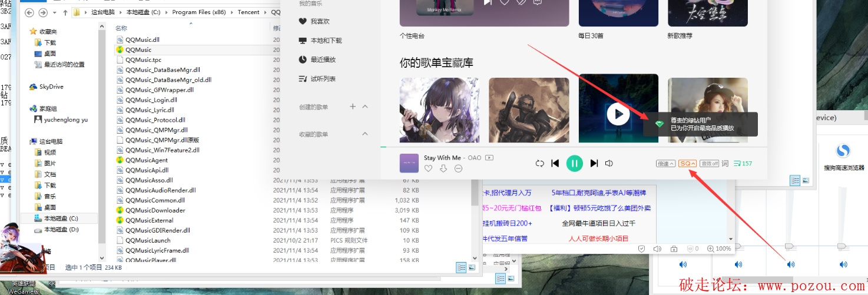Mute browser sound in status bar
This screenshot has width=868, height=295.
(658, 249)
